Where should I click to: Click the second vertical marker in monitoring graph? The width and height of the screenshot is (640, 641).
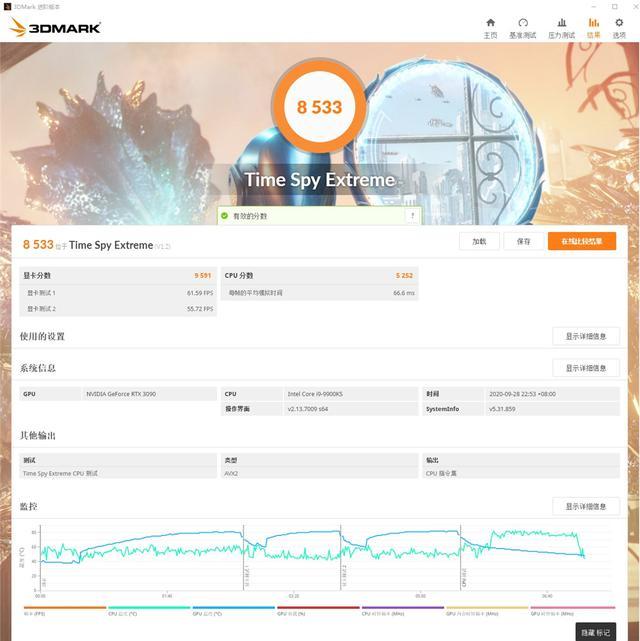pyautogui.click(x=340, y=558)
